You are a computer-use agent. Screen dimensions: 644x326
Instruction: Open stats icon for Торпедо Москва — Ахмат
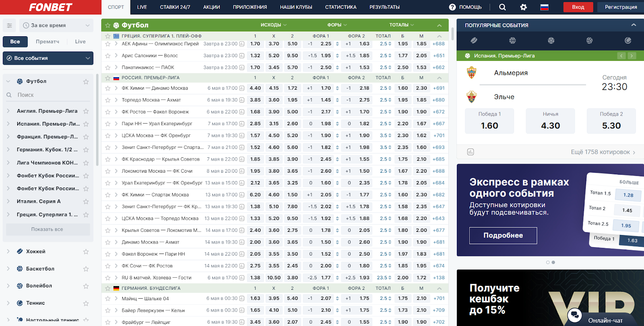[242, 100]
